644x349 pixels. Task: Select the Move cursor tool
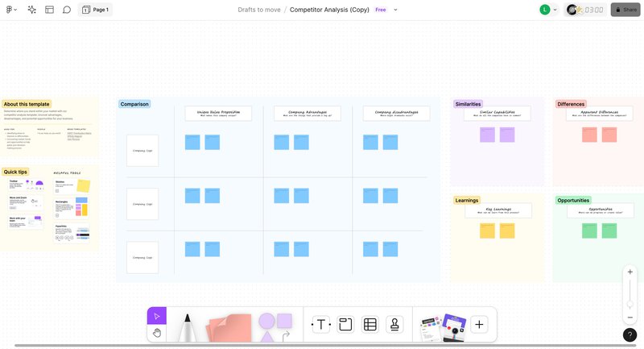157,316
